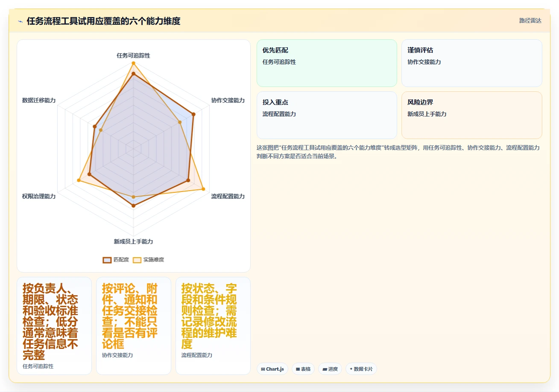Click the 任务可追踪性 radar axis label
The height and width of the screenshot is (392, 559).
click(133, 55)
